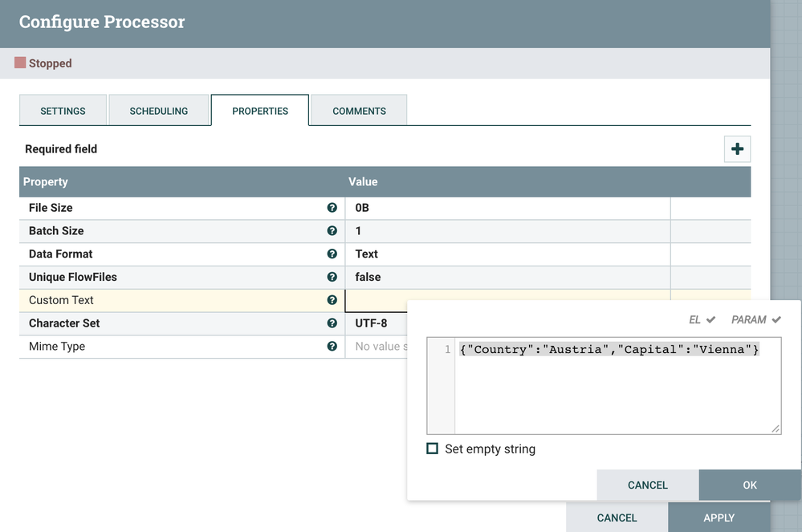Click help icon for File Size
Screen dimensions: 802x532
tap(332, 208)
